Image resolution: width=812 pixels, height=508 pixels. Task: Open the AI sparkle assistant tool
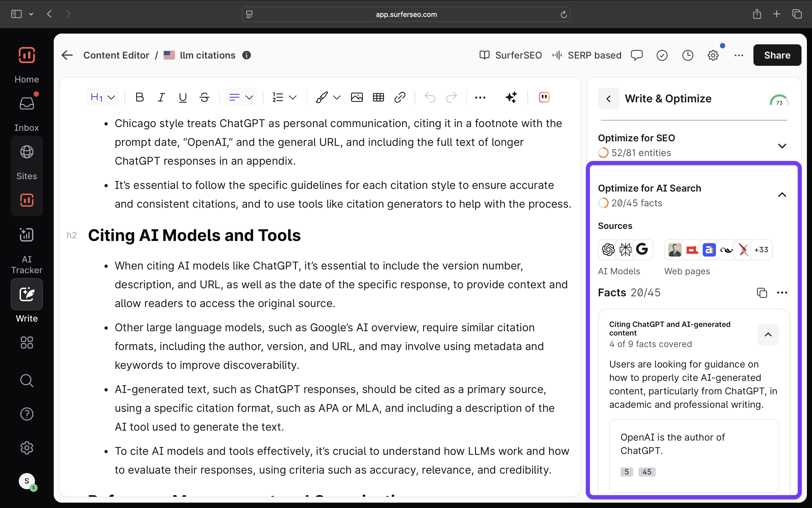tap(511, 98)
